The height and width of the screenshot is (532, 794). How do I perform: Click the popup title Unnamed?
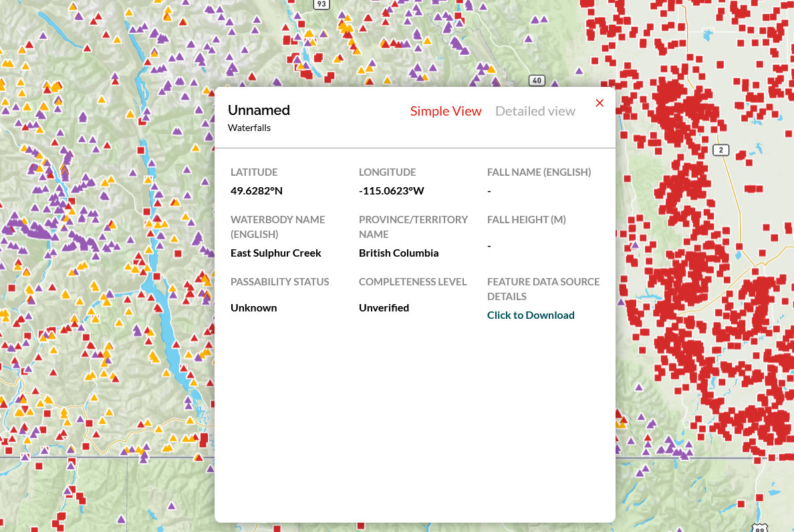tap(259, 110)
